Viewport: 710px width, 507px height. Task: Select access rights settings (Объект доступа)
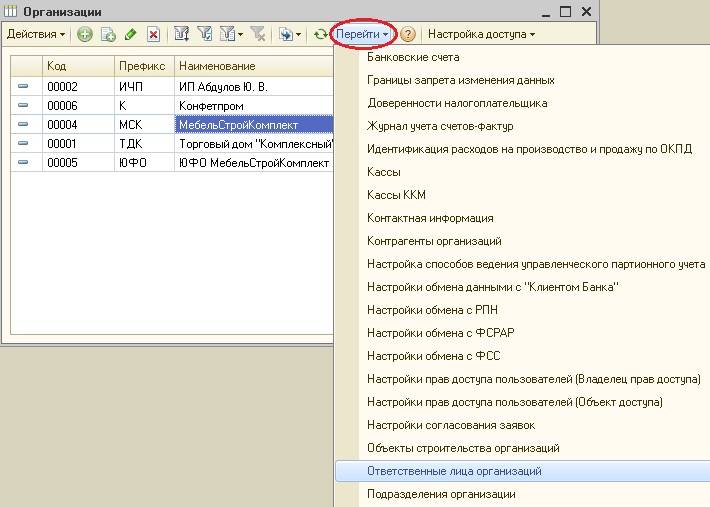coord(522,402)
